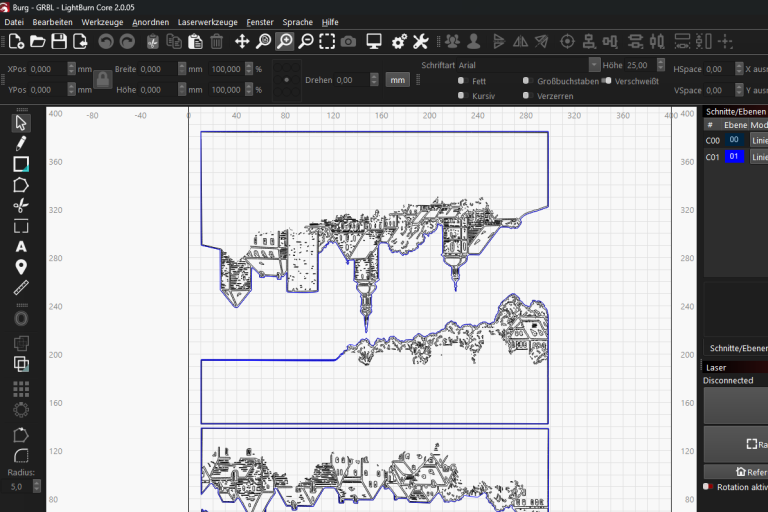Pick the polygon shape tool
This screenshot has height=512, width=768.
[x=21, y=185]
